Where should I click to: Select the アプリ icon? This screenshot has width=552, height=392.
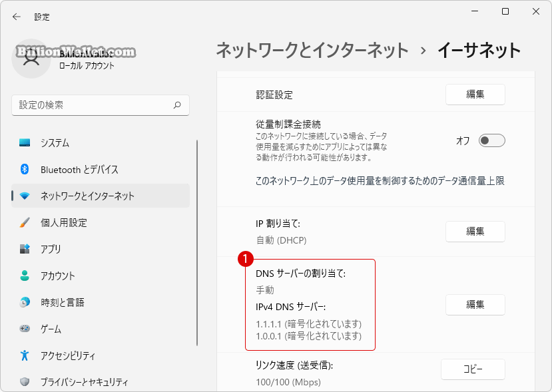[25, 249]
